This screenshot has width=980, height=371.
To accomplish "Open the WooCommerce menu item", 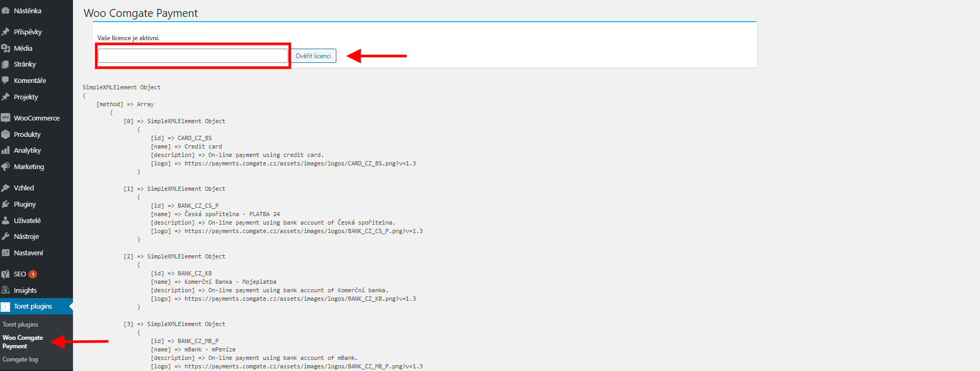I will click(x=36, y=118).
